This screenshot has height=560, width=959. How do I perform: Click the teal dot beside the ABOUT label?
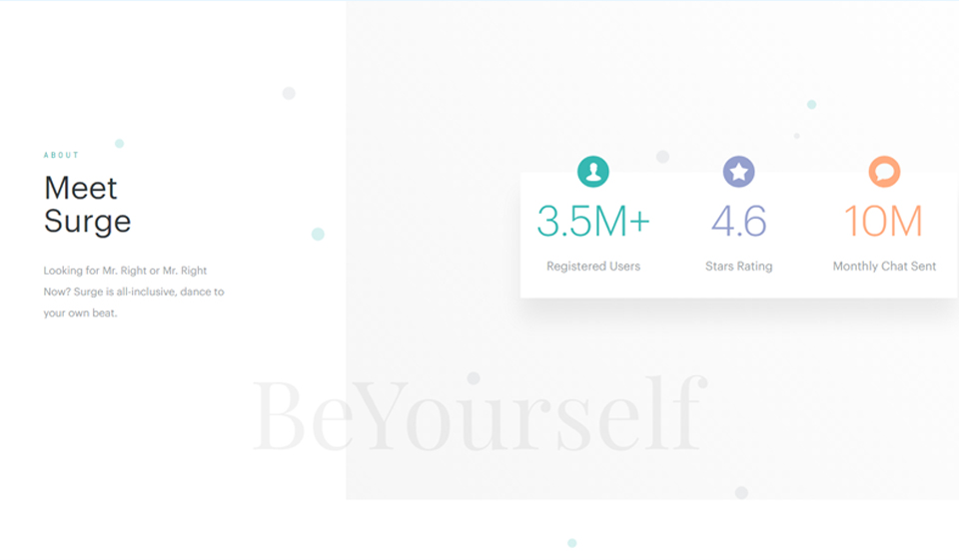tap(119, 144)
